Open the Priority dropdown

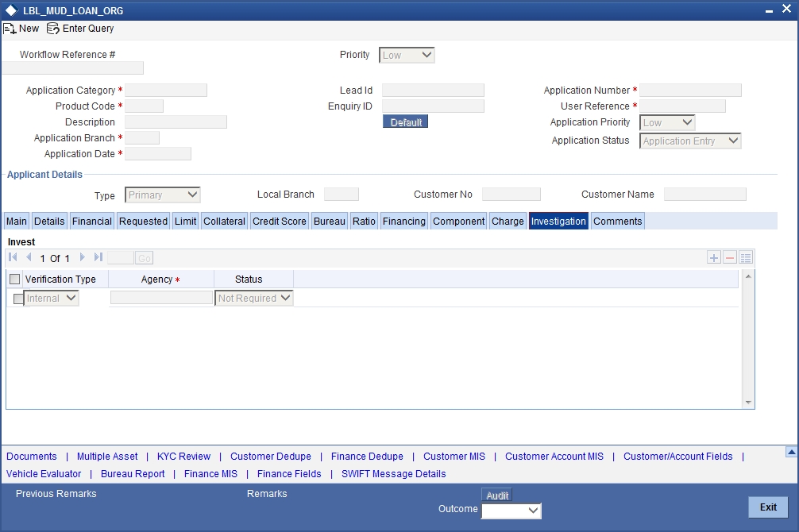click(407, 55)
